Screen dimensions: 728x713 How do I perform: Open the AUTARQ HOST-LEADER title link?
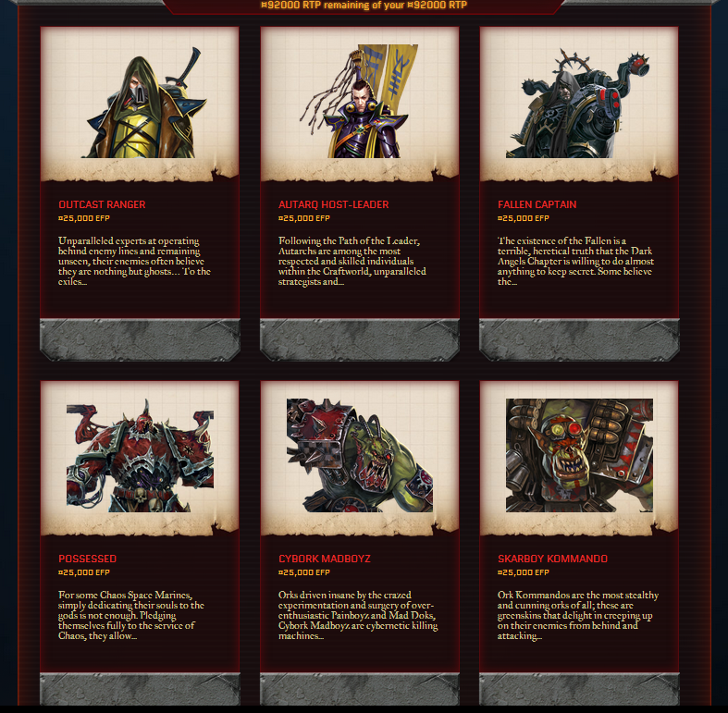[x=333, y=204]
